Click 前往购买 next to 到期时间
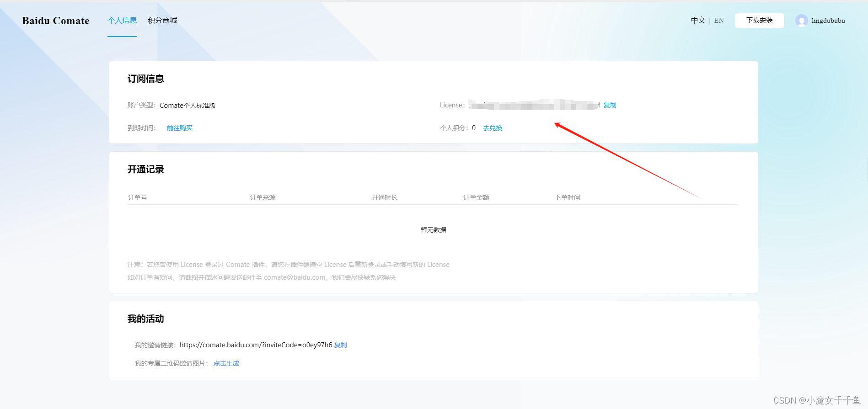Viewport: 868px width, 409px height. [x=180, y=128]
